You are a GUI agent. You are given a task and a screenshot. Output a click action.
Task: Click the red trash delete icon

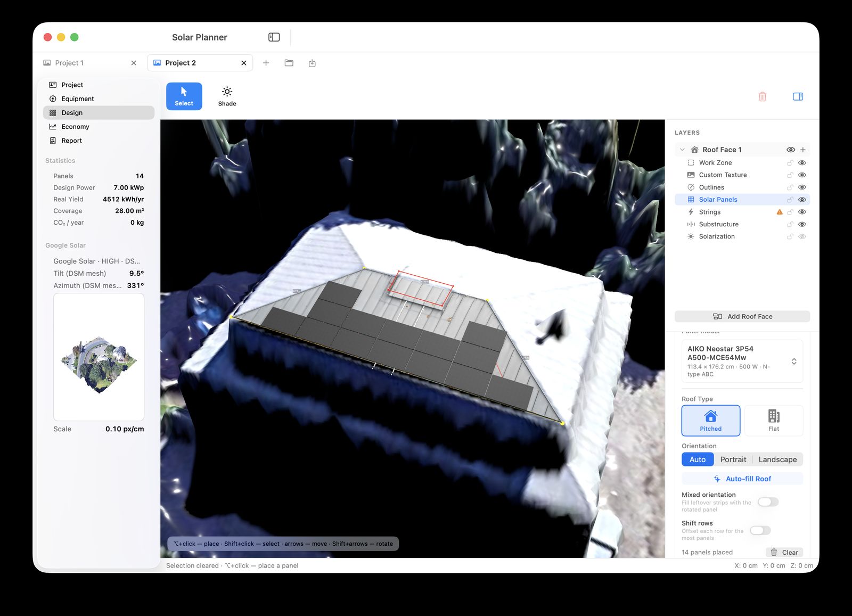(x=763, y=96)
